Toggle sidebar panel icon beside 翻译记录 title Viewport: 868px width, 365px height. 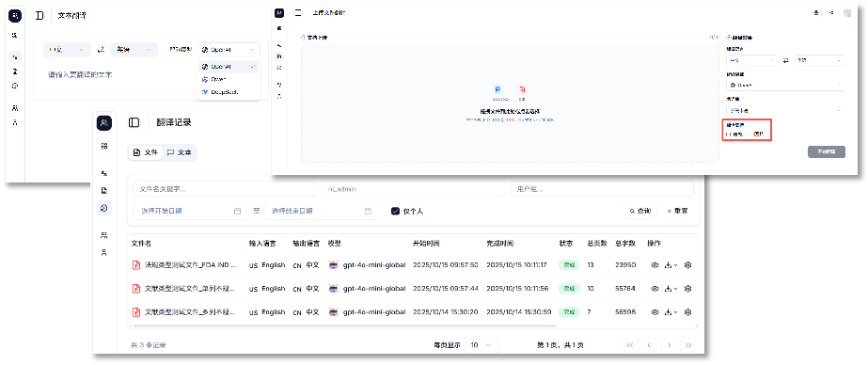134,122
